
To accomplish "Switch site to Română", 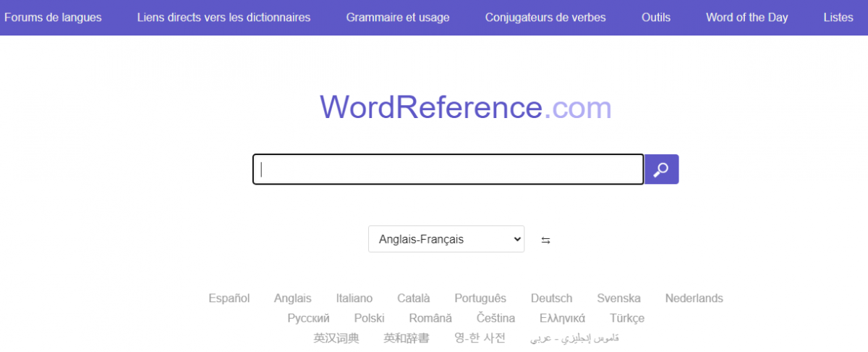I will tap(430, 318).
